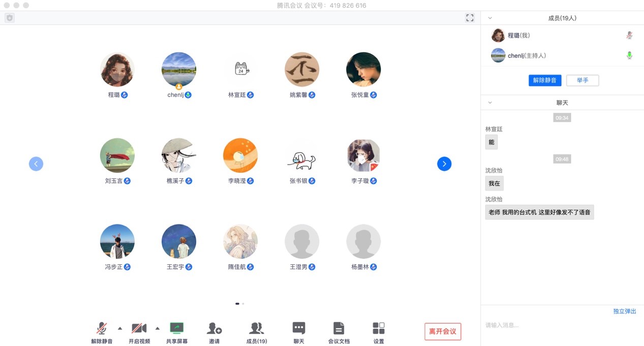Start Share Screen (共享屏幕)
644x346 pixels.
click(x=177, y=328)
